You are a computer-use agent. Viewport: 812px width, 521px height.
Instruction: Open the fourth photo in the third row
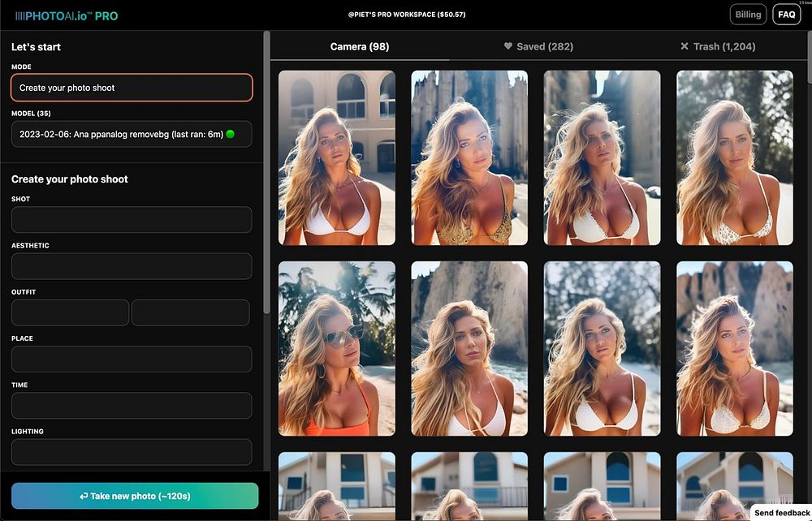coord(734,486)
